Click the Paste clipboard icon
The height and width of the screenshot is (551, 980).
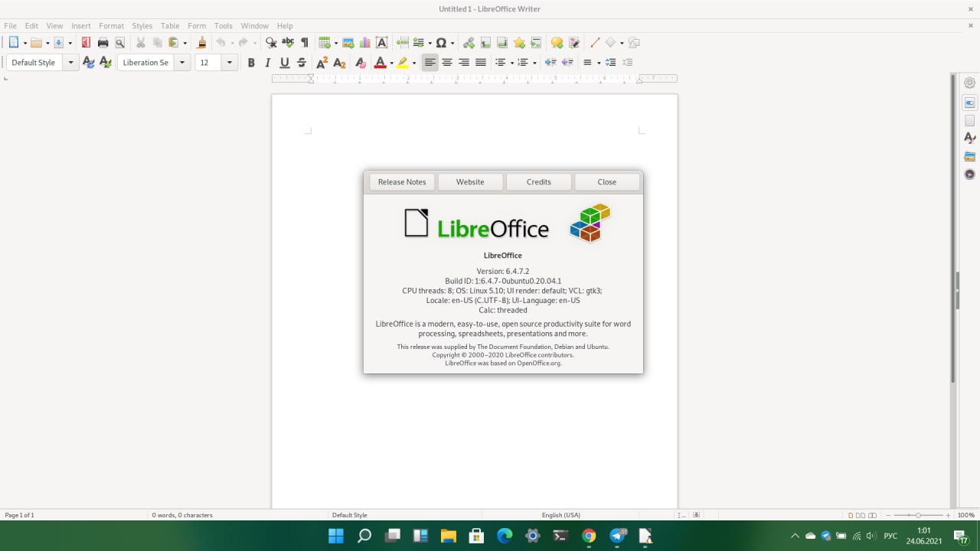(x=174, y=43)
